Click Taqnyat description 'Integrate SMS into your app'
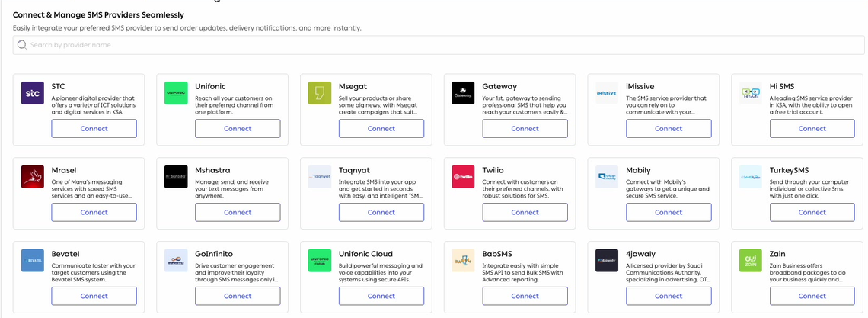Screen dimensions: 868x318 click(x=378, y=181)
